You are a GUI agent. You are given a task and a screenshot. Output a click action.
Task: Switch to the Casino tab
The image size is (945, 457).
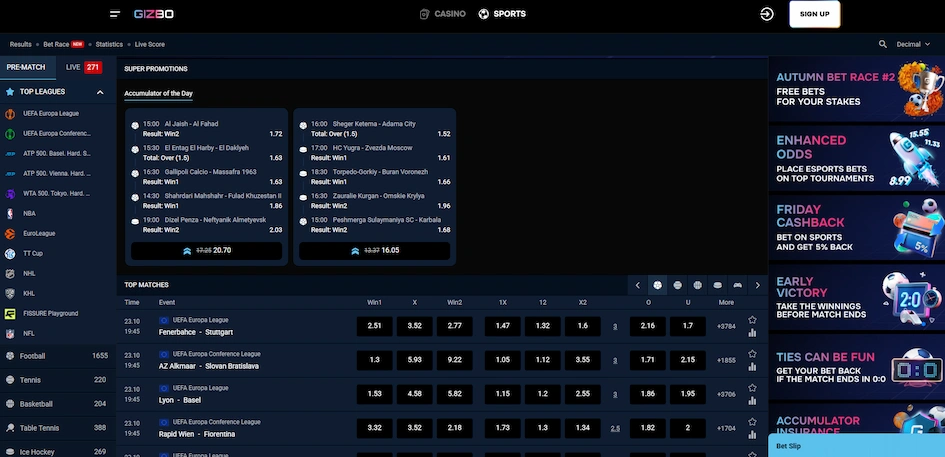(443, 14)
